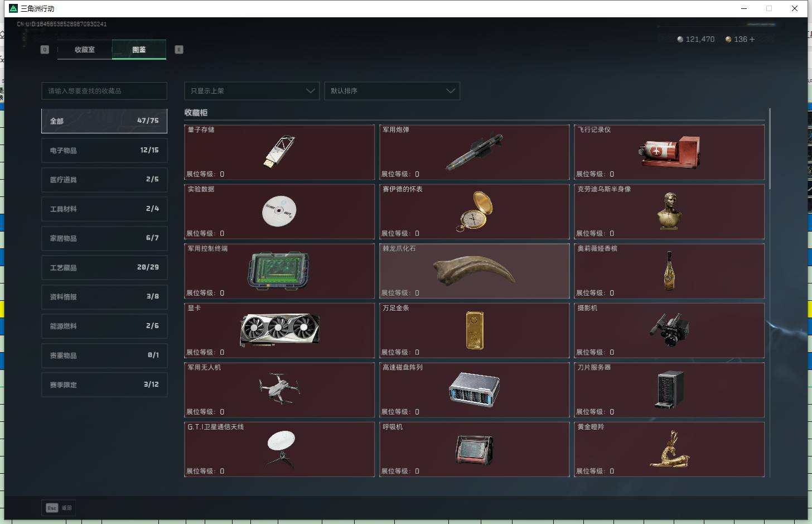Open the 飞行记录仪 flight recorder item
812x524 pixels.
(669, 152)
